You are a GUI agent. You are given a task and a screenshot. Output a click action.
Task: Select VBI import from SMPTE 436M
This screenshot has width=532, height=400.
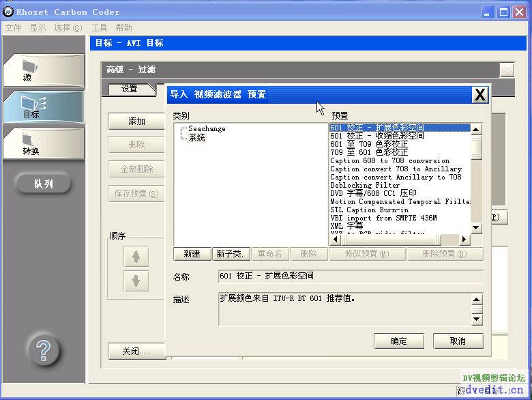(x=400, y=218)
